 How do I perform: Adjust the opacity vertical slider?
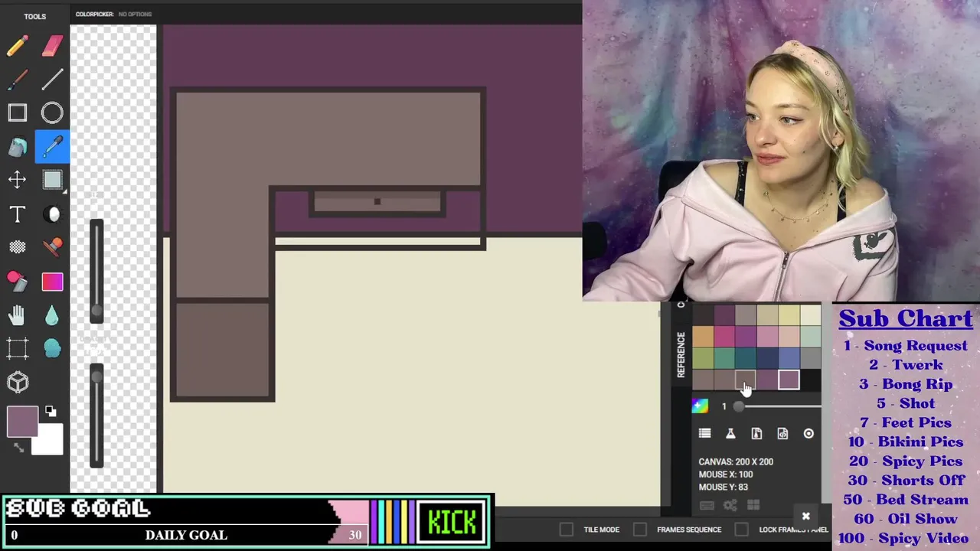(x=96, y=416)
